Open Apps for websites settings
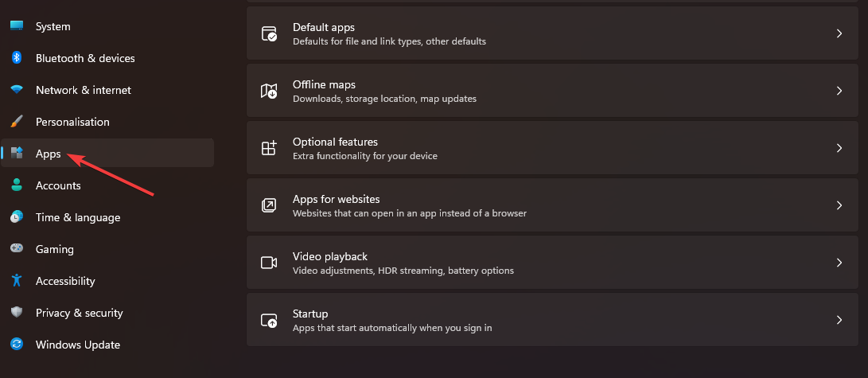 click(336, 199)
